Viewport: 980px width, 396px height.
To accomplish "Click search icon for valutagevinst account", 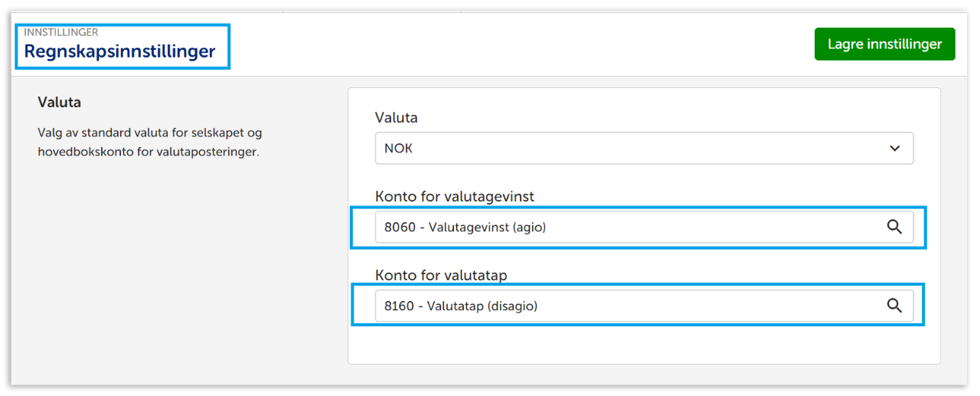I will point(893,227).
